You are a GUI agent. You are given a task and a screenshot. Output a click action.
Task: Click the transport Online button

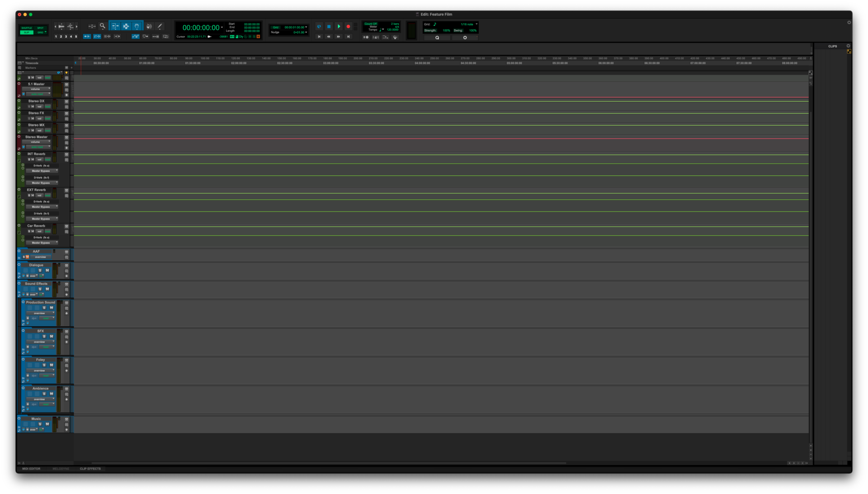[319, 27]
